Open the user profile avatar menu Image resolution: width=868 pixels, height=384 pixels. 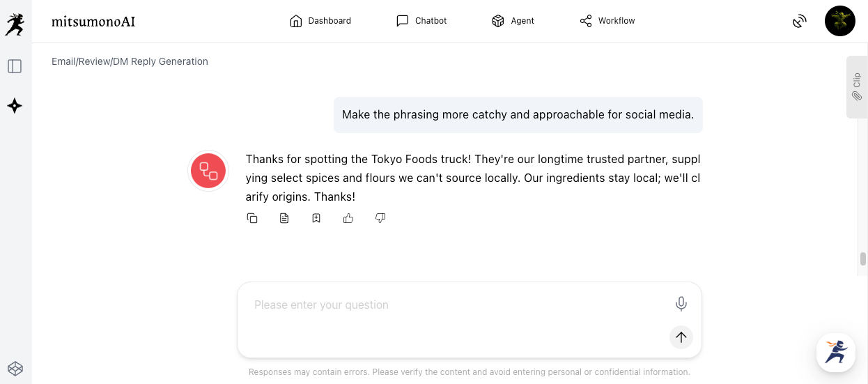point(839,21)
